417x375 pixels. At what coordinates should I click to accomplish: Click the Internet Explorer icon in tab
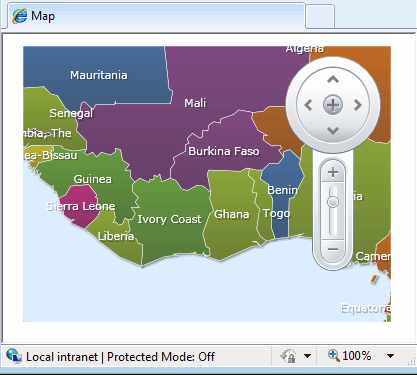click(20, 16)
